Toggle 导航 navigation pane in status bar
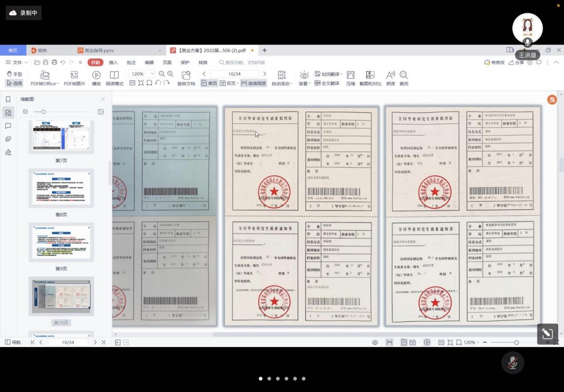Screen dimensions: 564x392 coord(12,342)
